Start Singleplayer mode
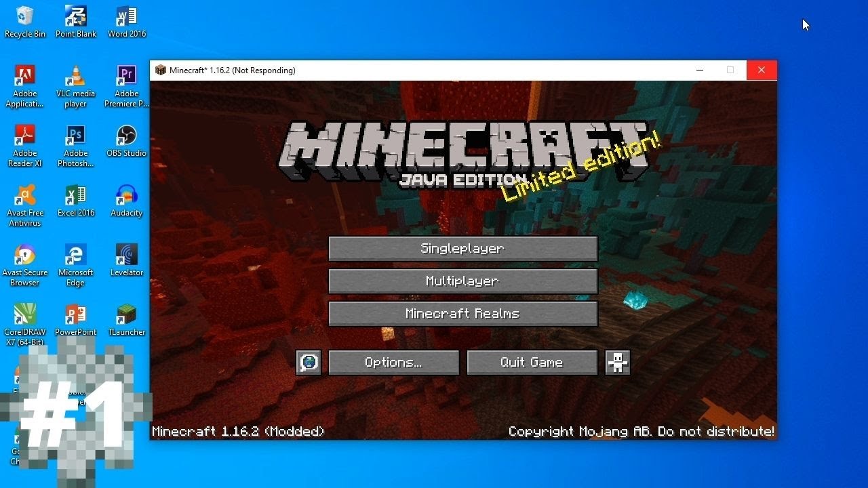The width and height of the screenshot is (868, 488). pyautogui.click(x=462, y=249)
